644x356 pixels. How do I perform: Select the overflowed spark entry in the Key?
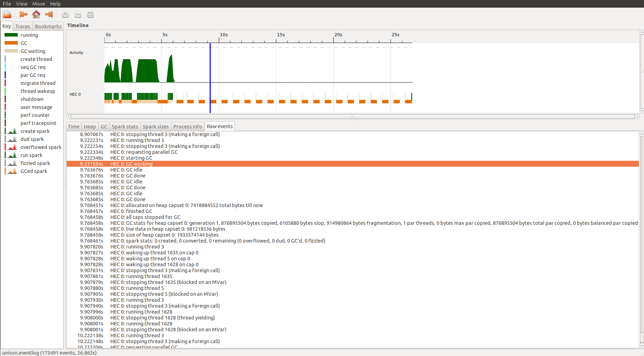41,147
